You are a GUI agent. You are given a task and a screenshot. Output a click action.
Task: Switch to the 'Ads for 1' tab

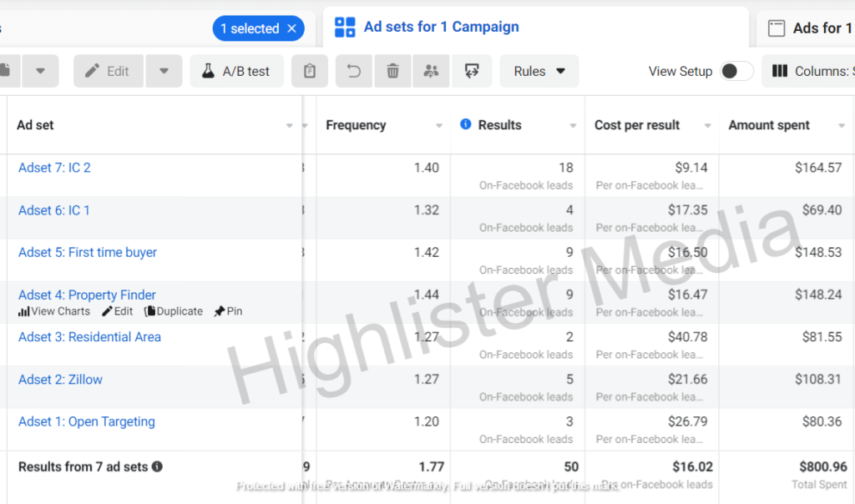pyautogui.click(x=809, y=28)
